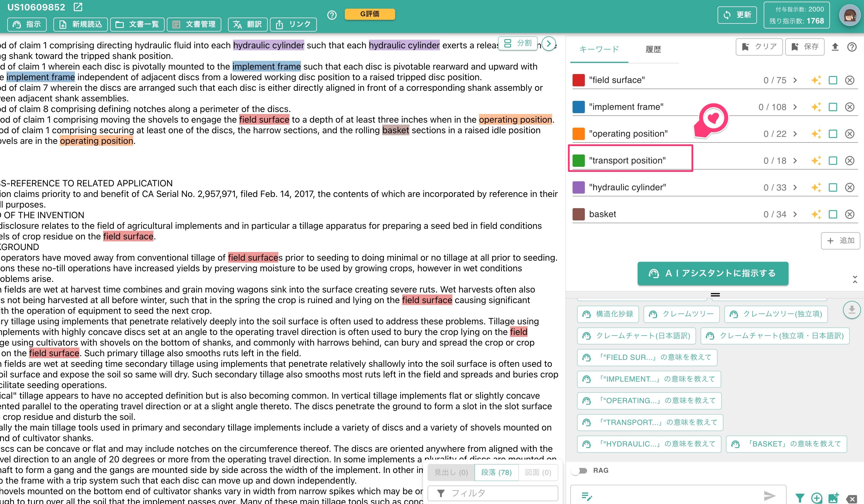Expand "operating position" matches with its chevron
The width and height of the screenshot is (864, 504).
(795, 134)
